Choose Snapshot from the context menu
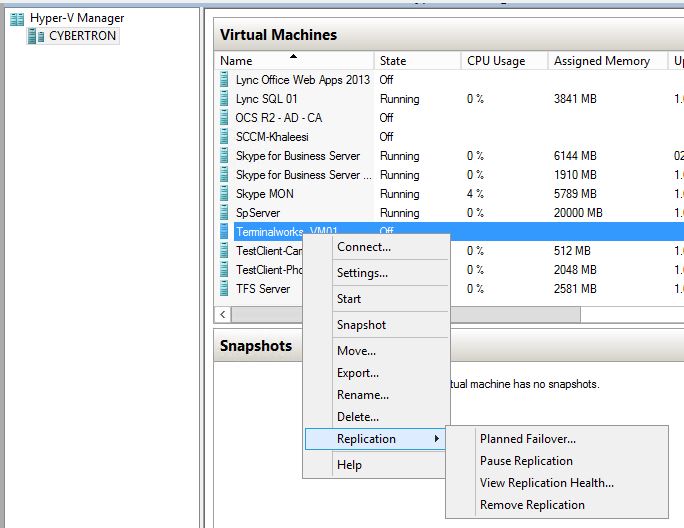Viewport: 684px width, 528px height. coord(361,325)
